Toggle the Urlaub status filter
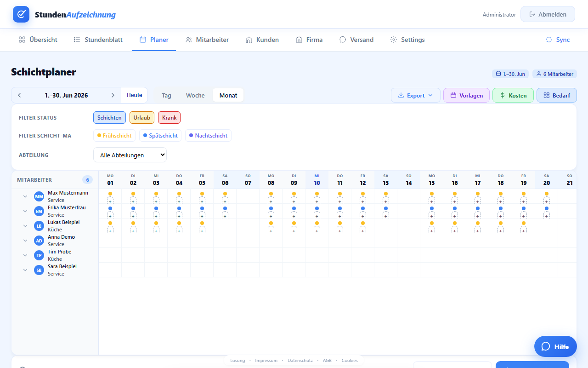The image size is (588, 368). point(142,118)
